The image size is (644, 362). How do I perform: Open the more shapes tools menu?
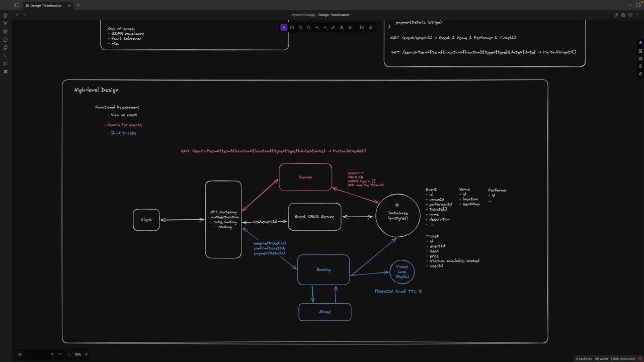click(x=371, y=28)
